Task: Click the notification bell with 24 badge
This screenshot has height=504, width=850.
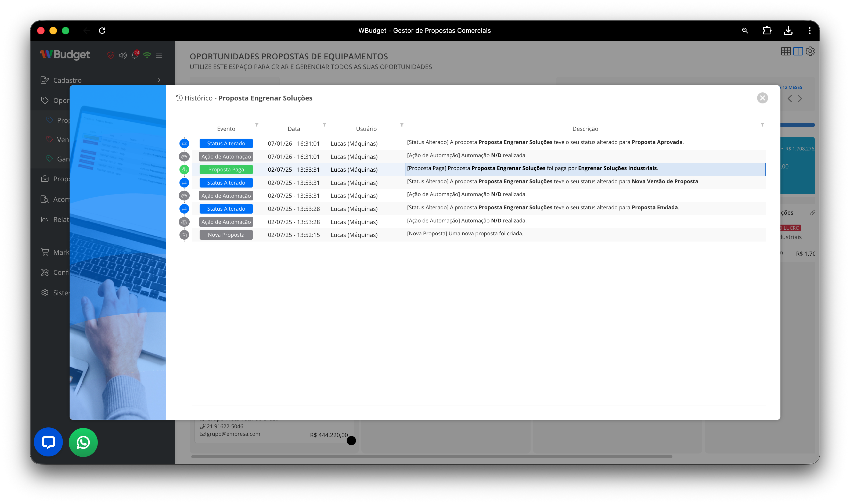Action: 135,55
